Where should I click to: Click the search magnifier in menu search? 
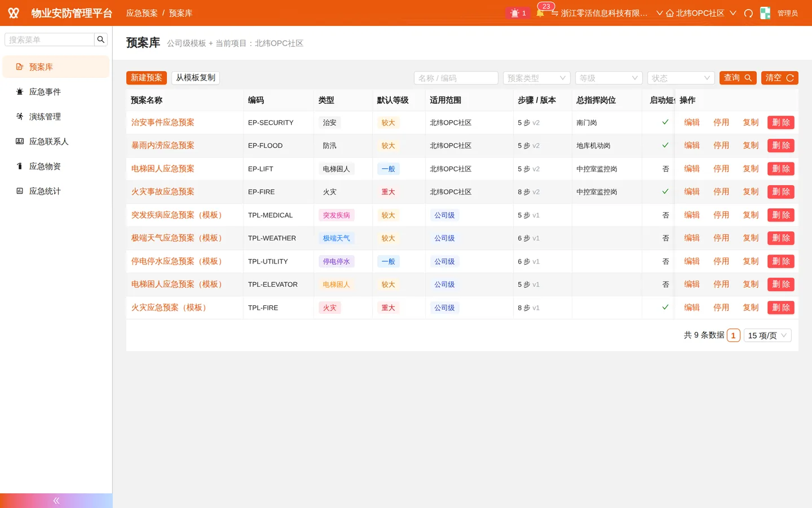click(x=101, y=40)
